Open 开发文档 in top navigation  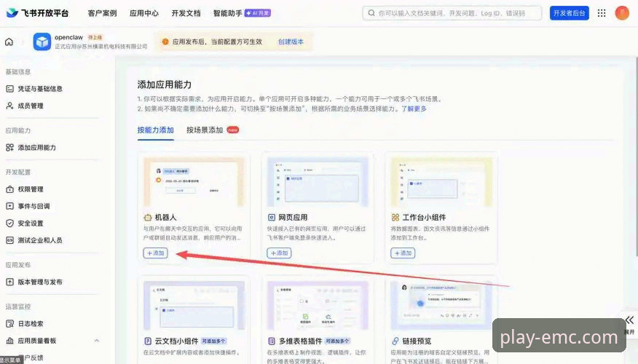click(186, 13)
